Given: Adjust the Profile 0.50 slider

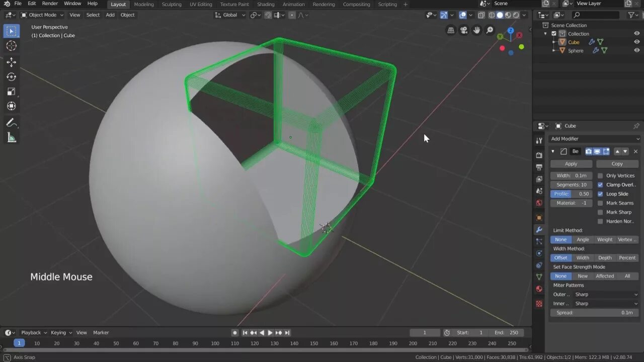Looking at the screenshot, I should [x=571, y=194].
